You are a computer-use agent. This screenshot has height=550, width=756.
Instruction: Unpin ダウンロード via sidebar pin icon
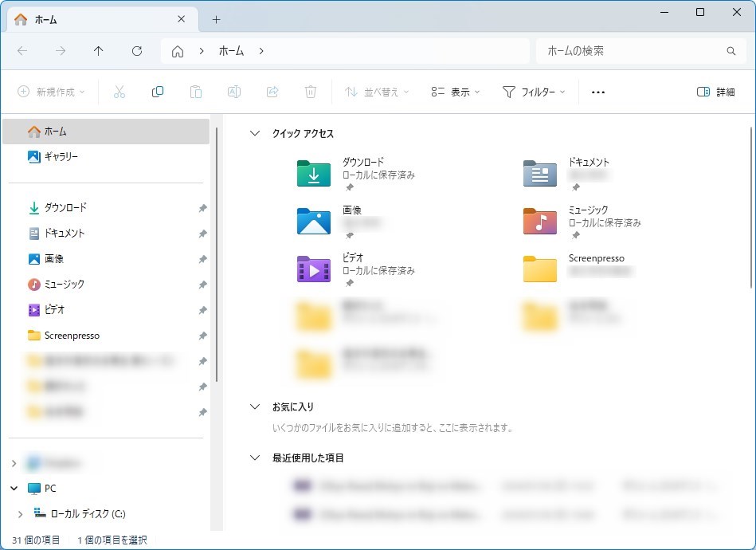[202, 208]
